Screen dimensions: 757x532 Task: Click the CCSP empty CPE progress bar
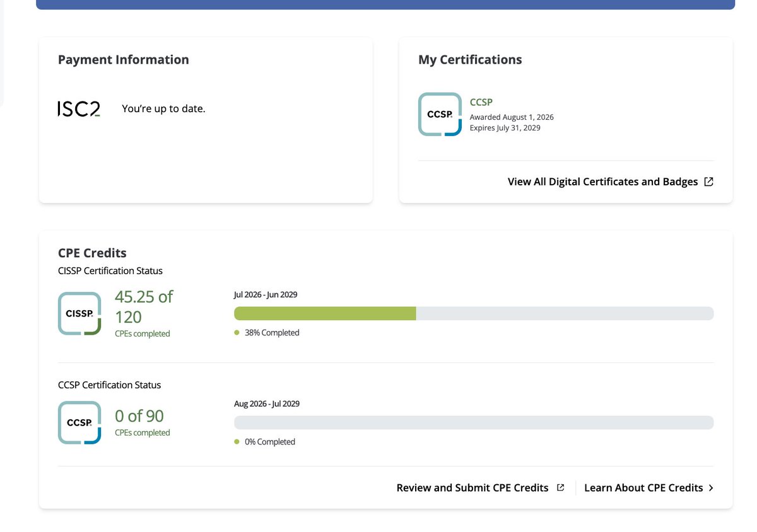pyautogui.click(x=474, y=422)
